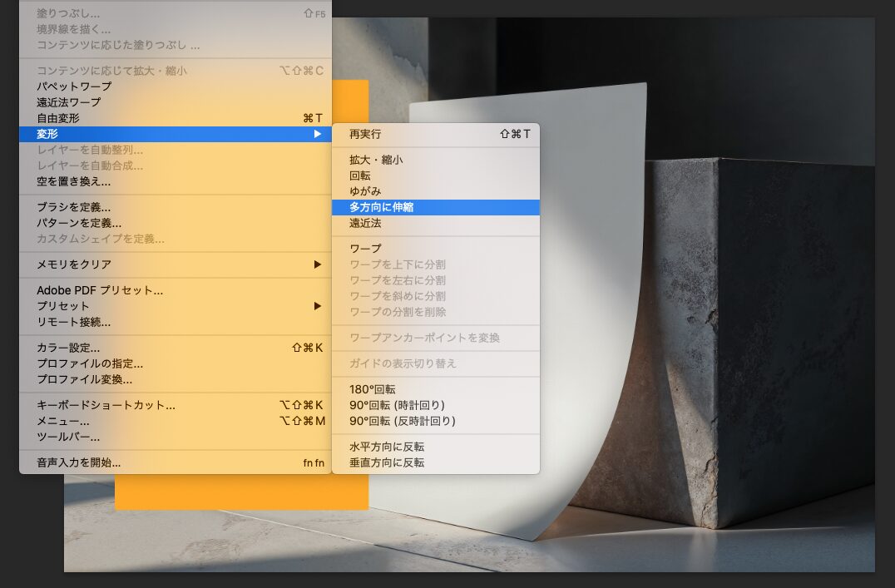The height and width of the screenshot is (588, 895).
Task: Select 90°回転 (反時計回り)
Action: (436, 422)
